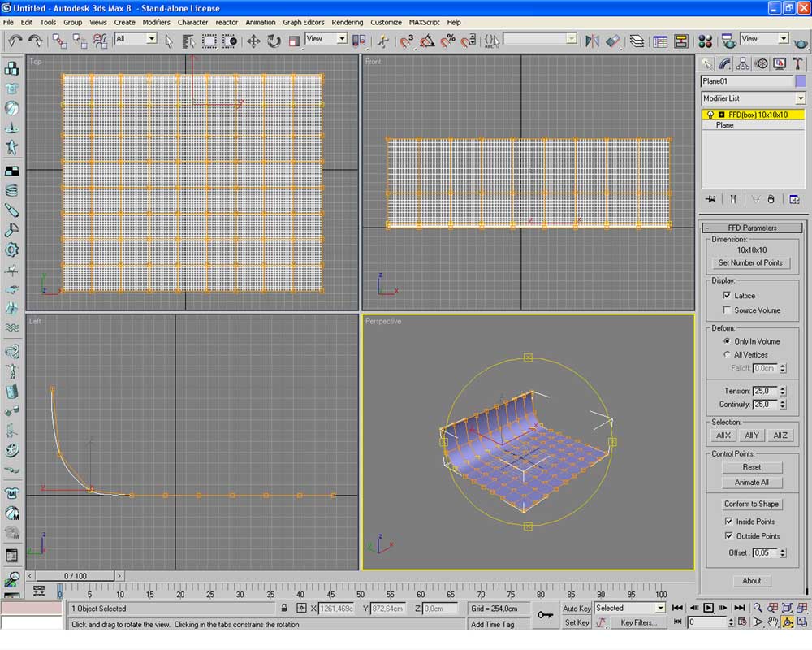
Task: Open the Material Editor
Action: click(x=705, y=41)
